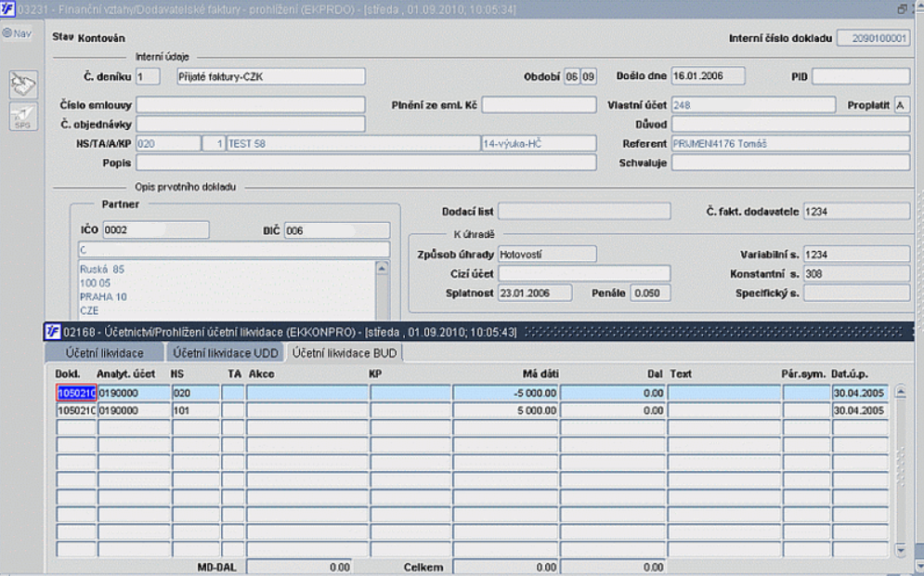The height and width of the screenshot is (576, 924).
Task: Click the Číslo smlouvy field
Action: point(251,105)
